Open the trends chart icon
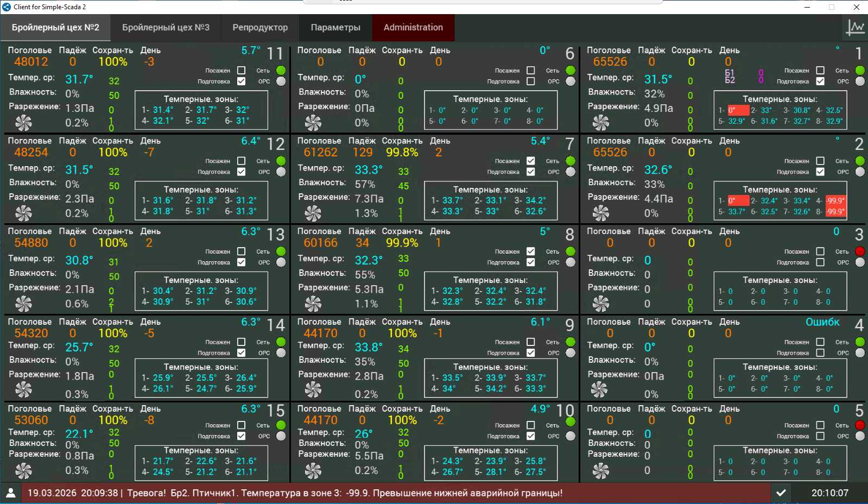The height and width of the screenshot is (504, 868). 855,27
